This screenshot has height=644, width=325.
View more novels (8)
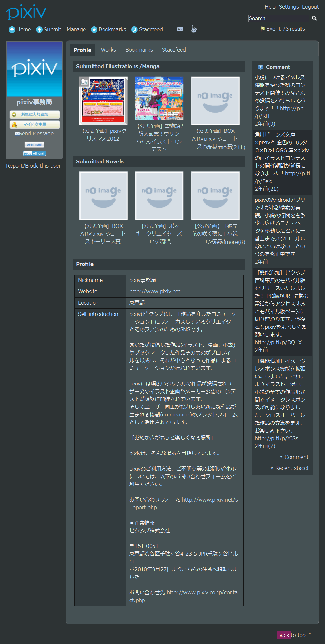229,242
